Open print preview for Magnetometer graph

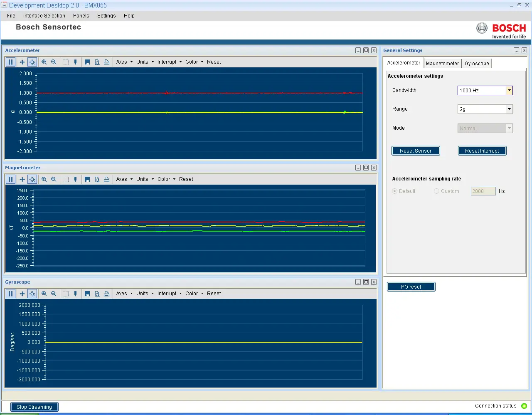tap(97, 179)
